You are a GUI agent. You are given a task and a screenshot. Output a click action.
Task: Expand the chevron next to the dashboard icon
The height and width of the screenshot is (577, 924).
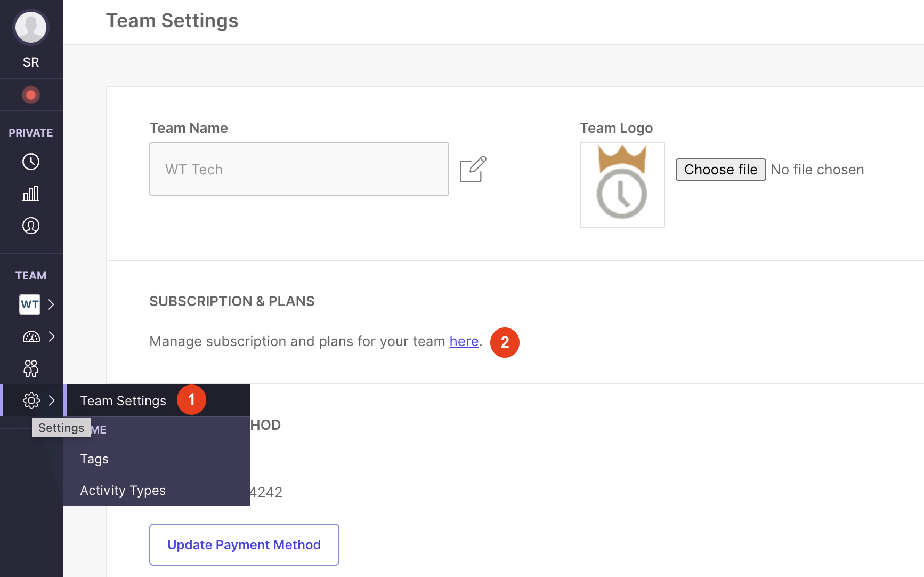(x=51, y=336)
